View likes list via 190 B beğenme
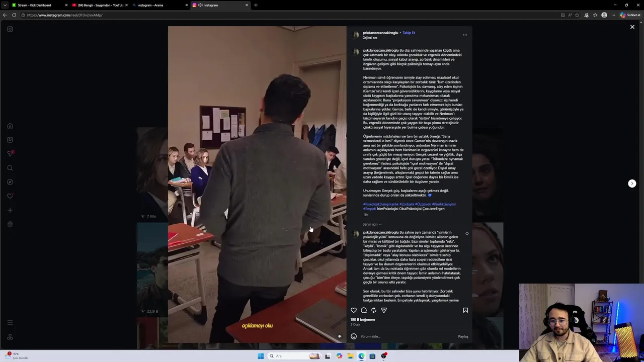644x362 pixels. coord(363,320)
